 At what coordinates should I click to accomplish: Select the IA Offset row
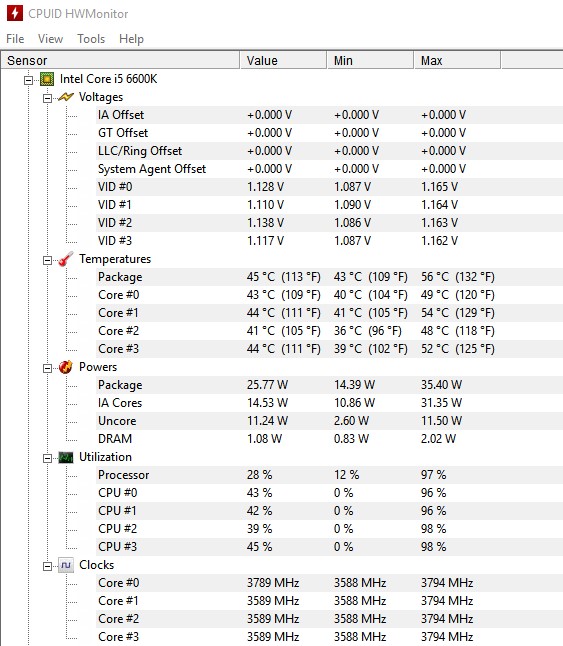click(329, 115)
